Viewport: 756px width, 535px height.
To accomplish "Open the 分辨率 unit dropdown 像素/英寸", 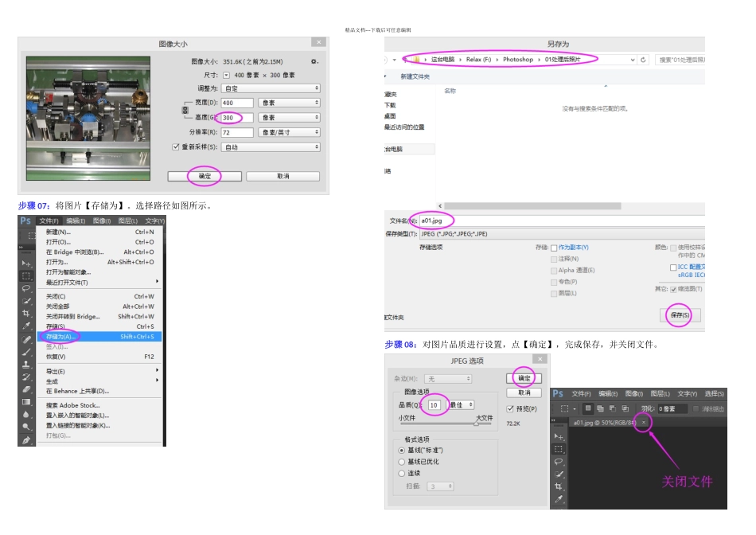I will point(290,132).
